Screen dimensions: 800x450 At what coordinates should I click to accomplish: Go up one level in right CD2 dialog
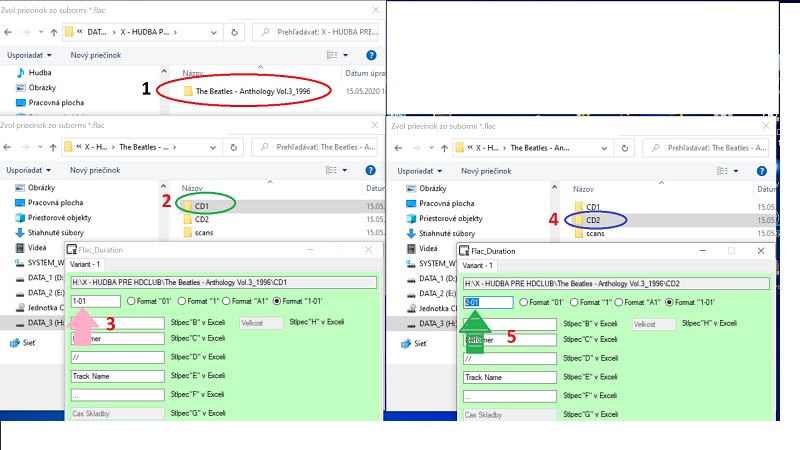pos(444,148)
